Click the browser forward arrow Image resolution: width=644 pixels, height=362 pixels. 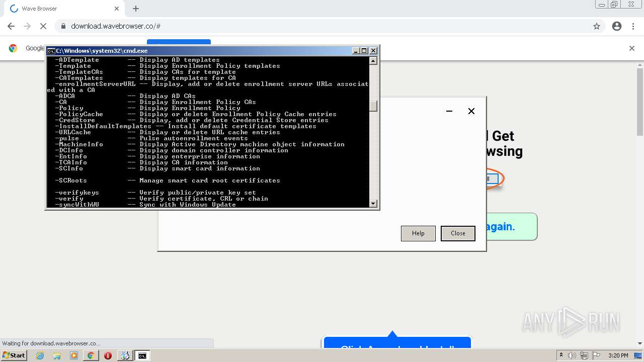click(x=27, y=26)
